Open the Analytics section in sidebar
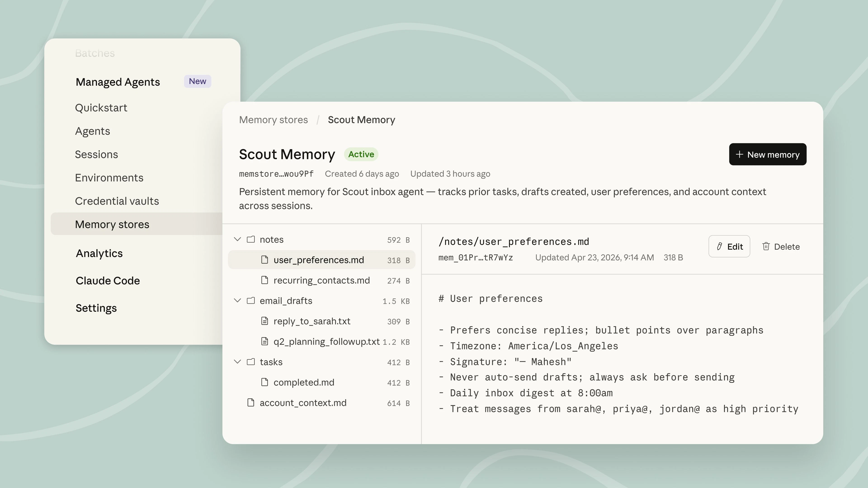This screenshot has width=868, height=488. click(99, 253)
